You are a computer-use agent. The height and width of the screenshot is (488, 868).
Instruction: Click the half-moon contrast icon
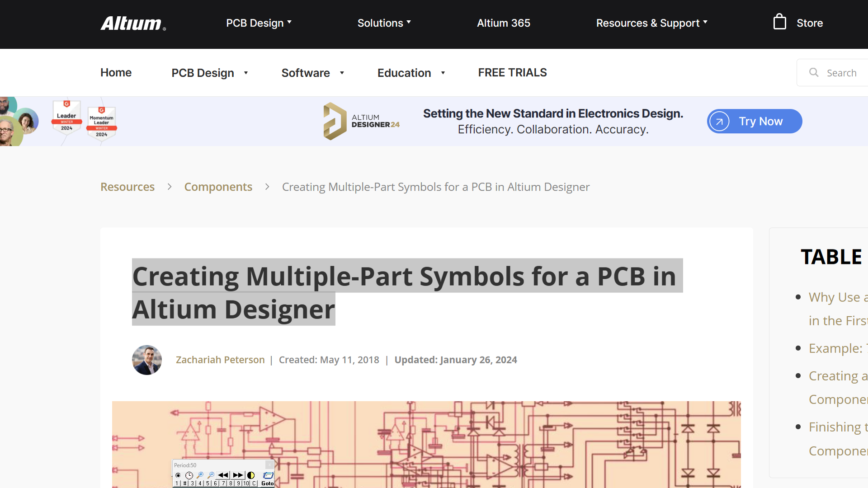[251, 475]
